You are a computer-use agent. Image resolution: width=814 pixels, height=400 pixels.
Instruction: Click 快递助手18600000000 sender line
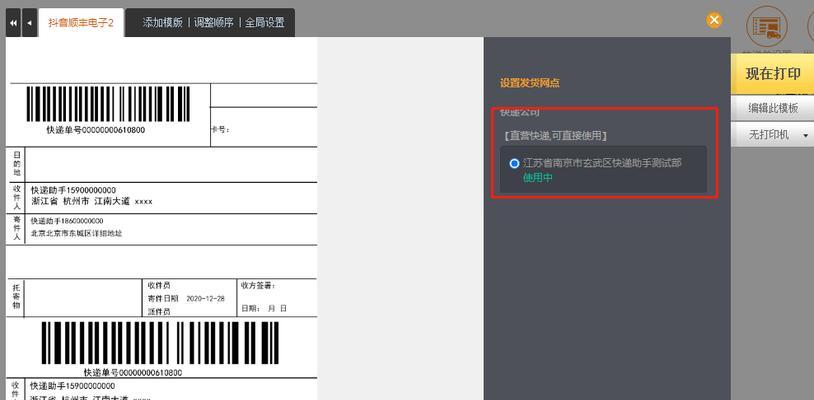(67, 221)
